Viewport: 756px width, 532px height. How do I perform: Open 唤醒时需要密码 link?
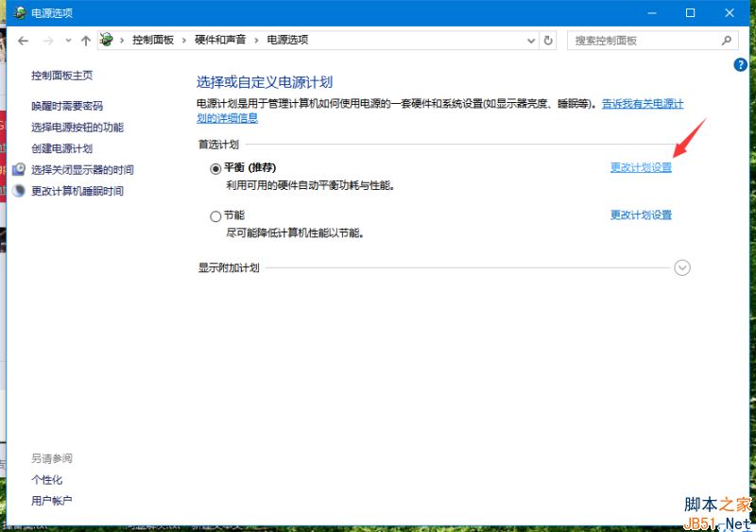tap(67, 106)
